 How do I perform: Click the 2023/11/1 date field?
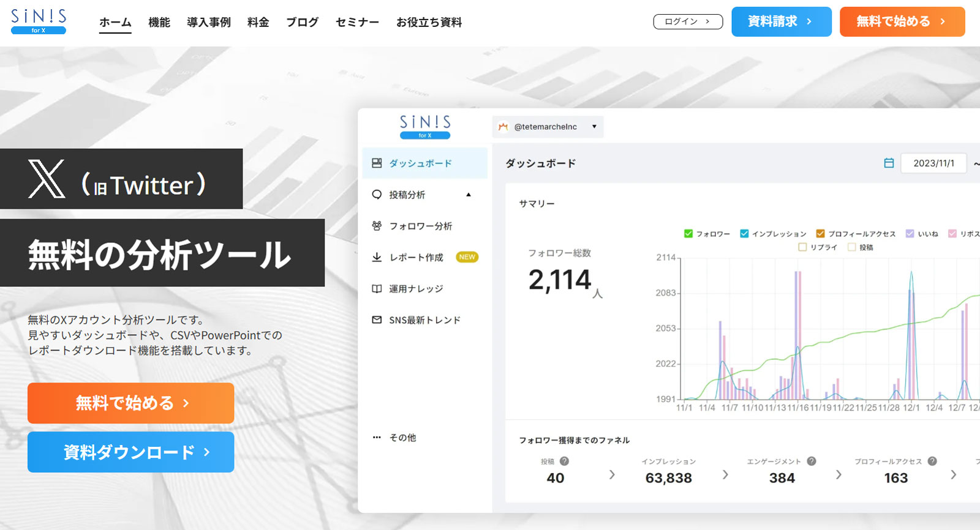pos(933,163)
